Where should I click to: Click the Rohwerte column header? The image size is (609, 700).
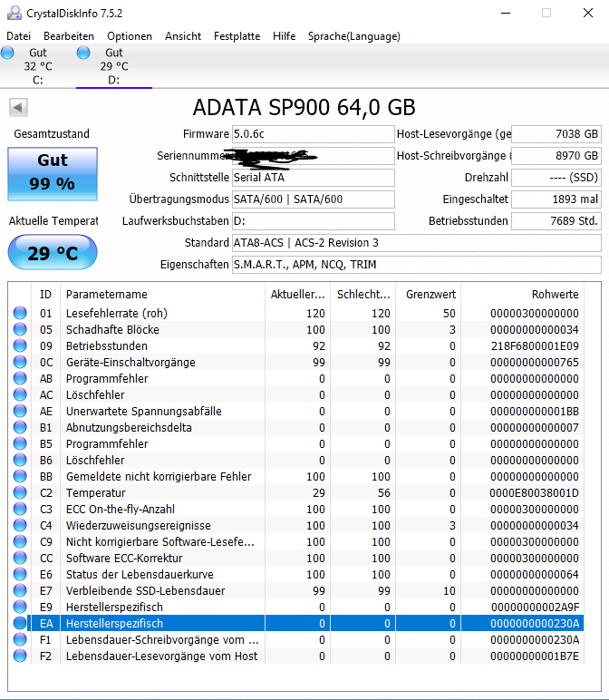[522, 294]
